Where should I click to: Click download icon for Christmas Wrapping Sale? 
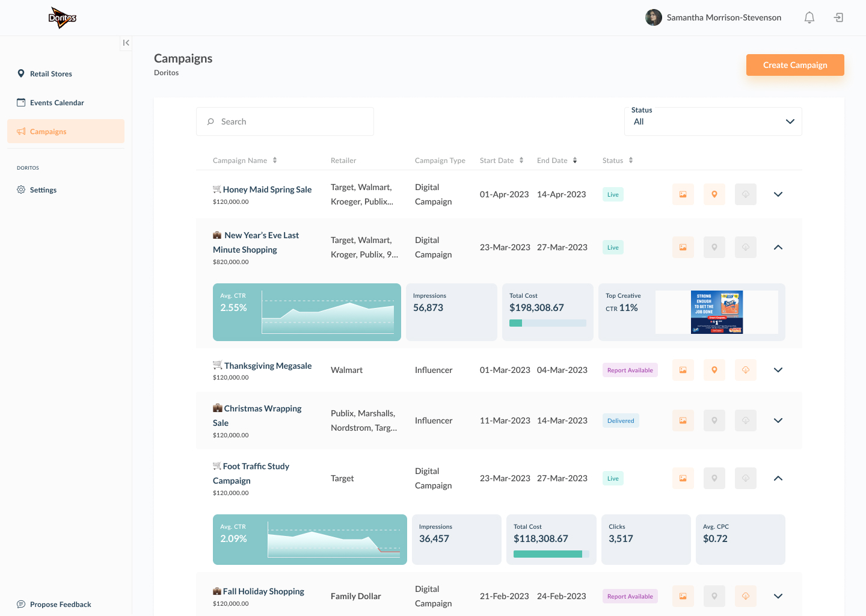click(746, 420)
